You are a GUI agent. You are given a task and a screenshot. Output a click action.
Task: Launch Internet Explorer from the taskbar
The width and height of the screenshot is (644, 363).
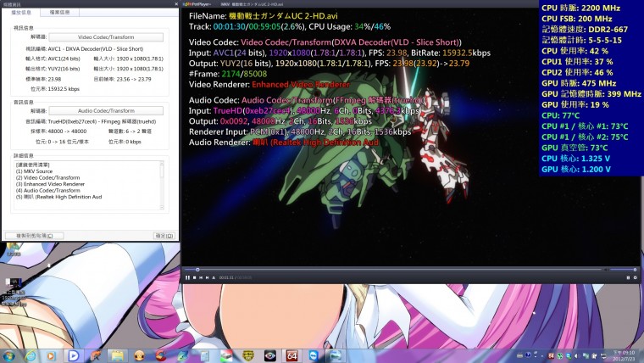tap(30, 355)
